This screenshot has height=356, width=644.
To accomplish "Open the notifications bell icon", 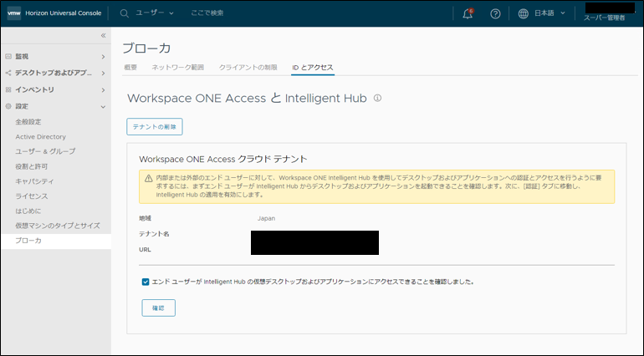I will pos(468,13).
